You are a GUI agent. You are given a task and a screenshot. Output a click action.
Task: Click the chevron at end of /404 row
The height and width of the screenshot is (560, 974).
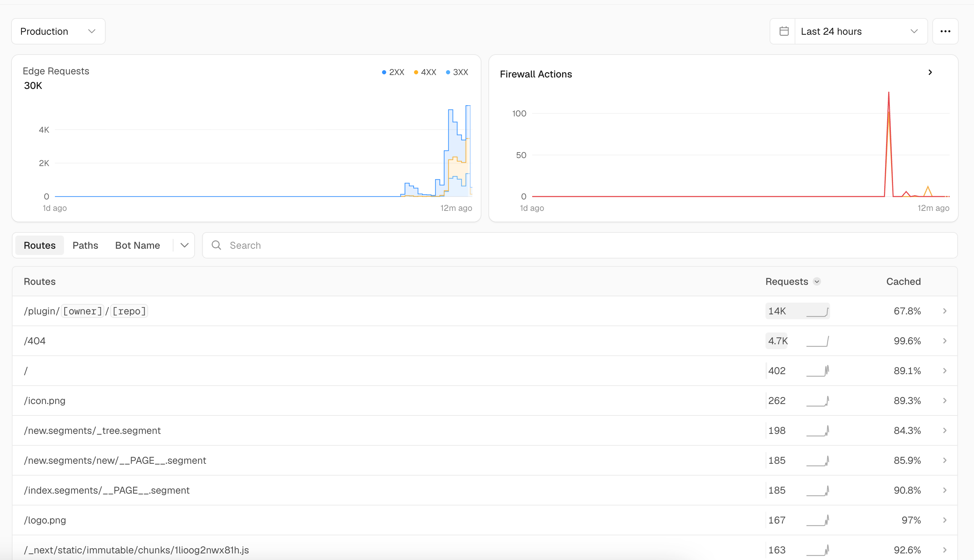[x=945, y=341]
